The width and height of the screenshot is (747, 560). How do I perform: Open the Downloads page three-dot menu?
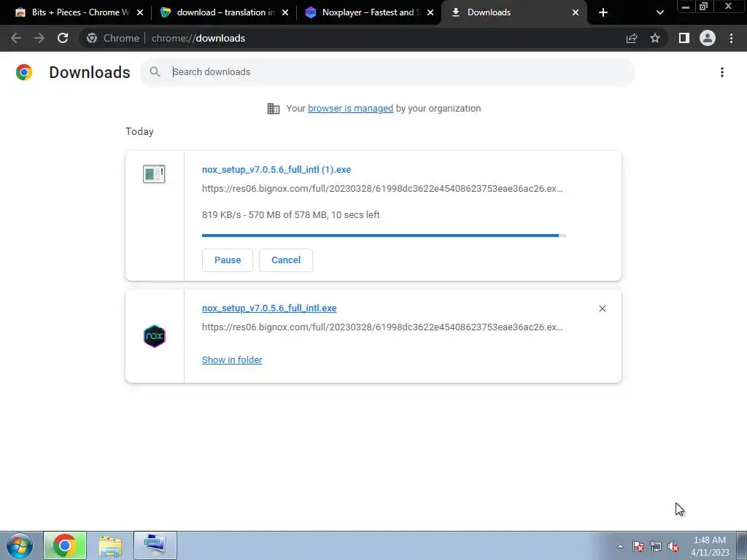[722, 72]
